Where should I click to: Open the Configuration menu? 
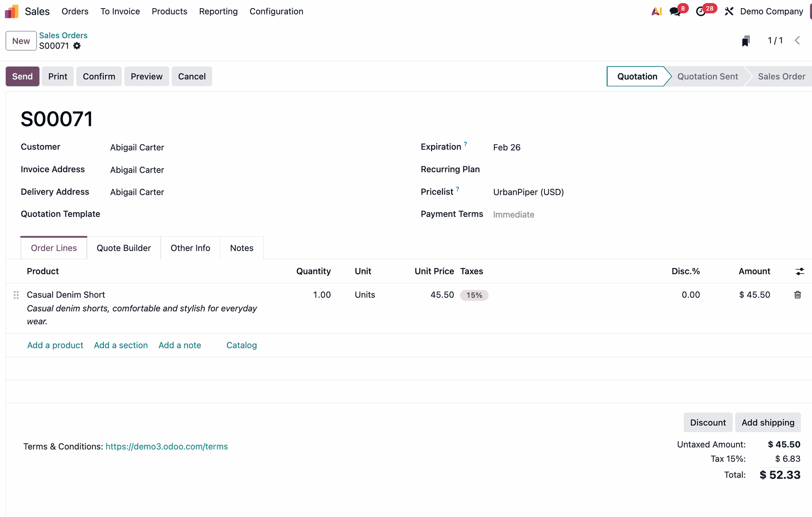[x=276, y=12]
